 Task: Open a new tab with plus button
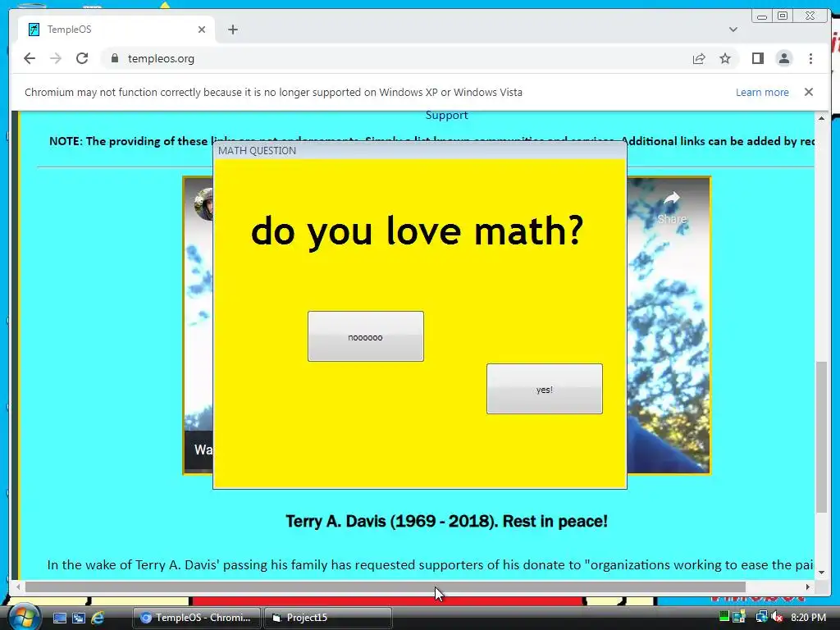pyautogui.click(x=232, y=30)
